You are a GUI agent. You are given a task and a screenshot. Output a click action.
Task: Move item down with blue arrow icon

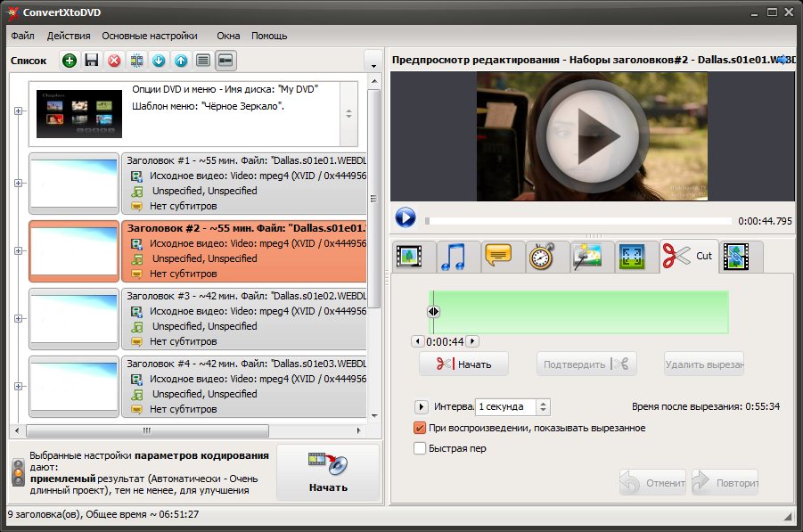(x=159, y=61)
